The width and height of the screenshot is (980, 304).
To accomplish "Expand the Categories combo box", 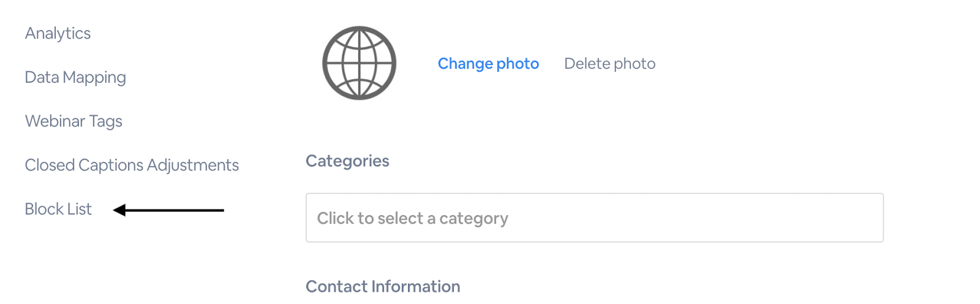I will coord(594,218).
